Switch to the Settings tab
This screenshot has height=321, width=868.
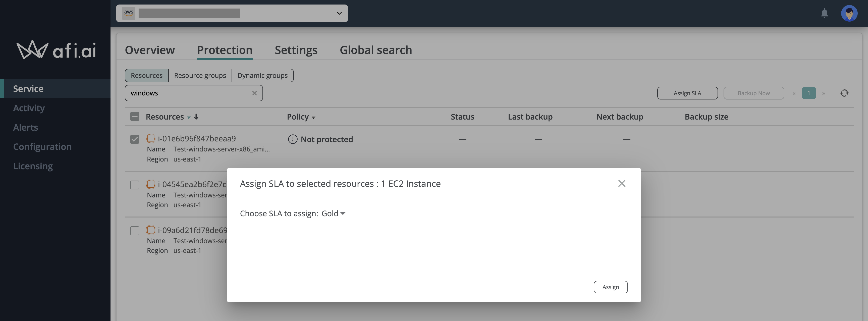(296, 50)
